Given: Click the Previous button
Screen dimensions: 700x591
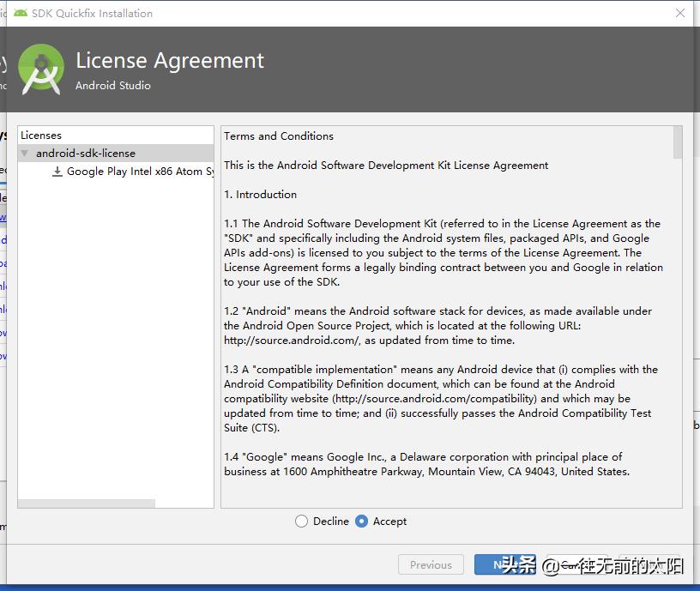Looking at the screenshot, I should pyautogui.click(x=431, y=564).
